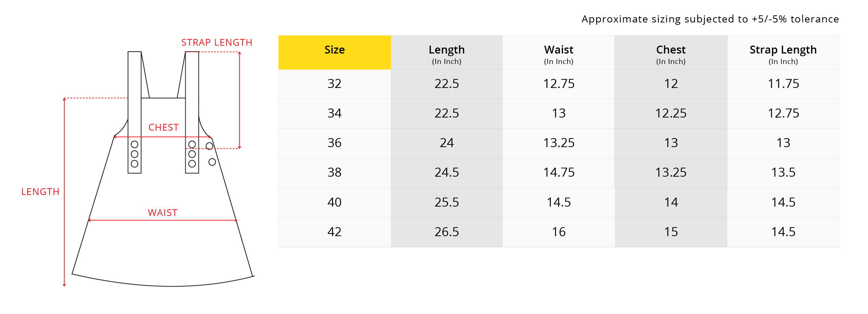Viewport: 868px width, 314px height.
Task: Click the red CHEST label on the dress
Action: pyautogui.click(x=164, y=128)
